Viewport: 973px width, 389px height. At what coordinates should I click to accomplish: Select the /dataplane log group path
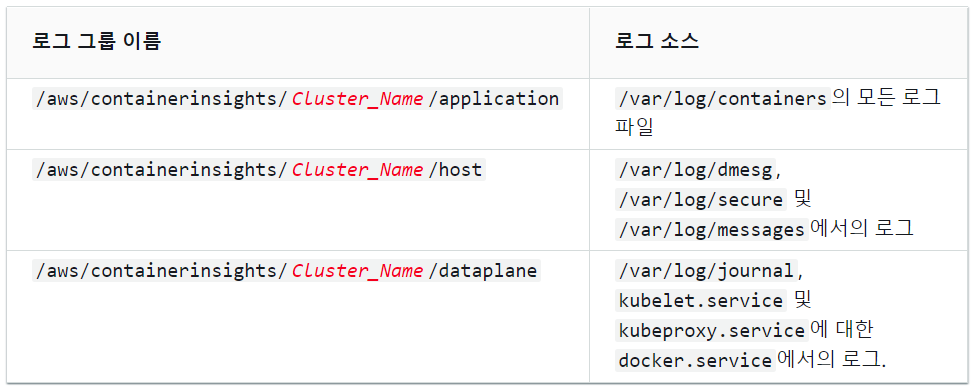click(x=286, y=271)
